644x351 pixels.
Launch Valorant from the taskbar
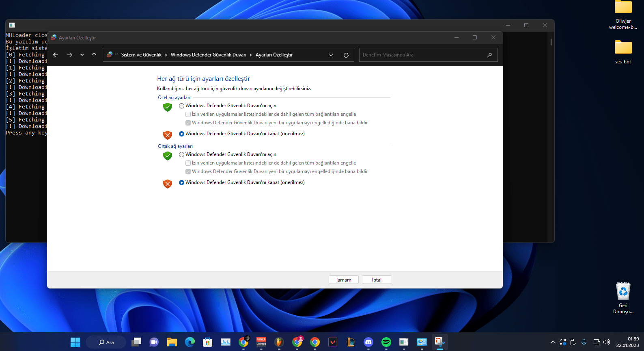click(x=333, y=342)
